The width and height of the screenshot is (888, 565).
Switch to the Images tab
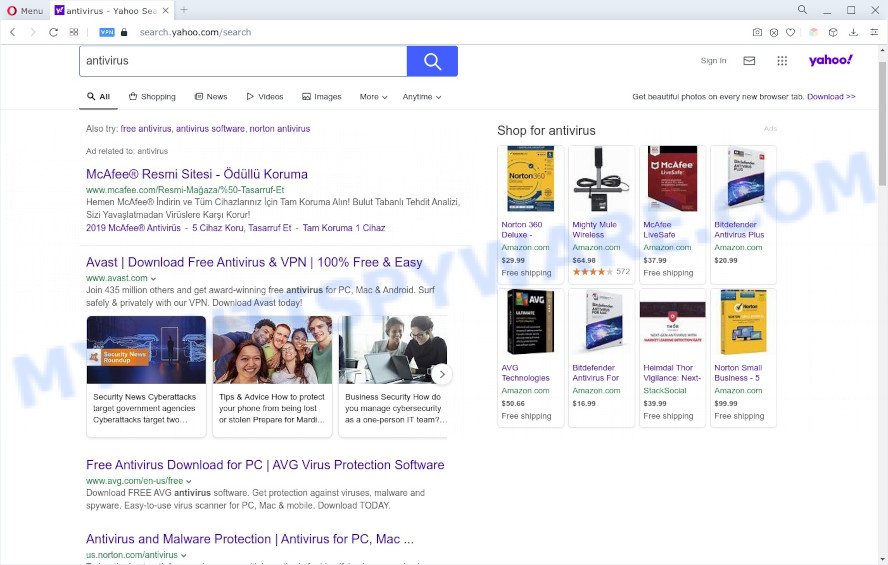coord(322,97)
